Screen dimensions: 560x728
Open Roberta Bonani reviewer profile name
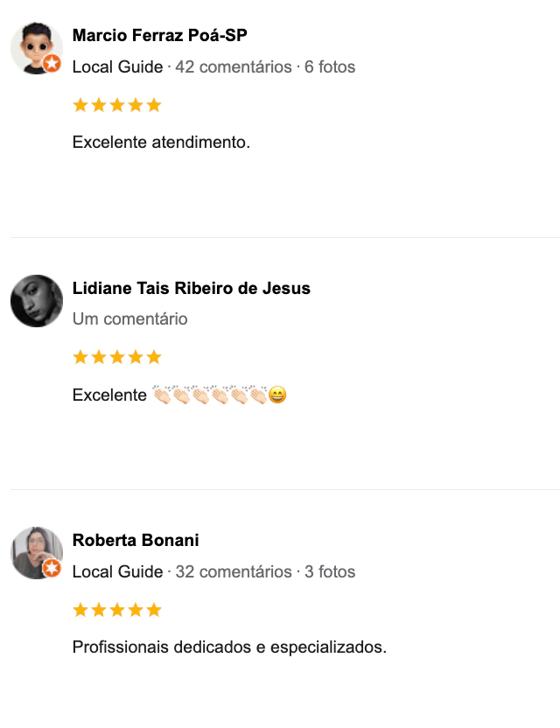point(136,540)
